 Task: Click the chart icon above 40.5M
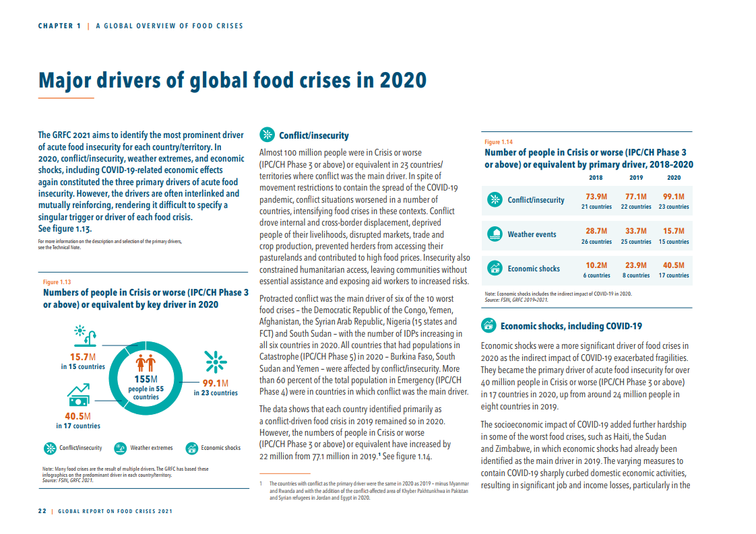(x=78, y=395)
